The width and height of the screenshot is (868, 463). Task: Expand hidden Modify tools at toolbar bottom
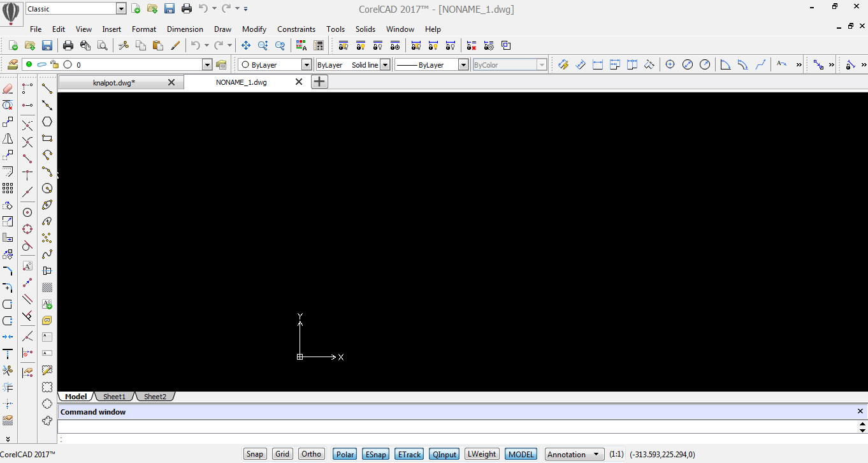(8, 439)
